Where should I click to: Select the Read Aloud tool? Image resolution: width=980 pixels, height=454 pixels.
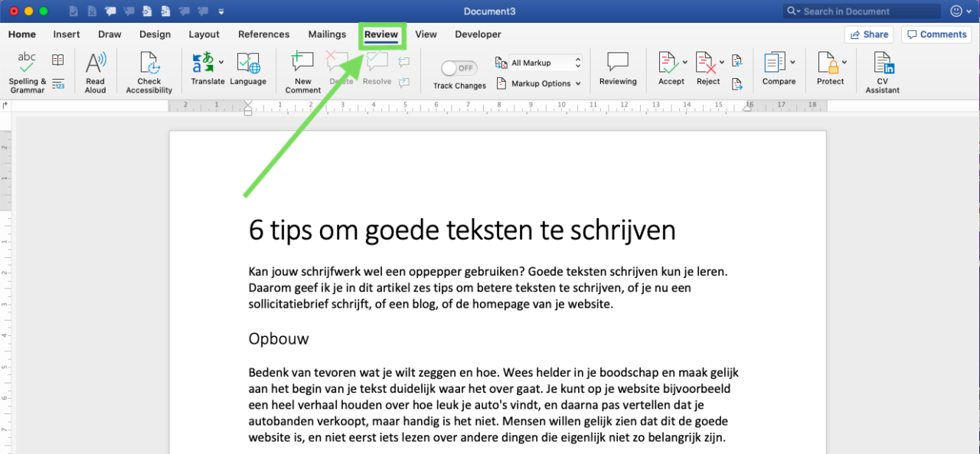pyautogui.click(x=95, y=70)
